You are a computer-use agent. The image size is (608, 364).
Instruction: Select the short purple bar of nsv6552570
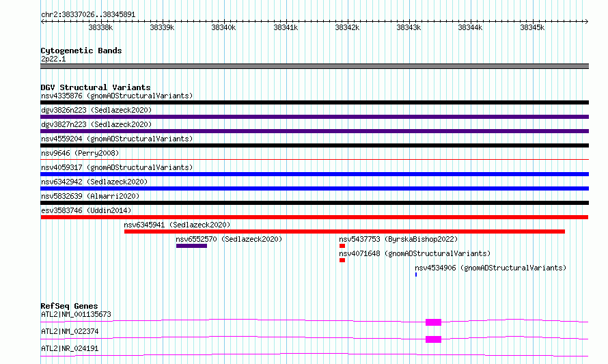coord(191,246)
